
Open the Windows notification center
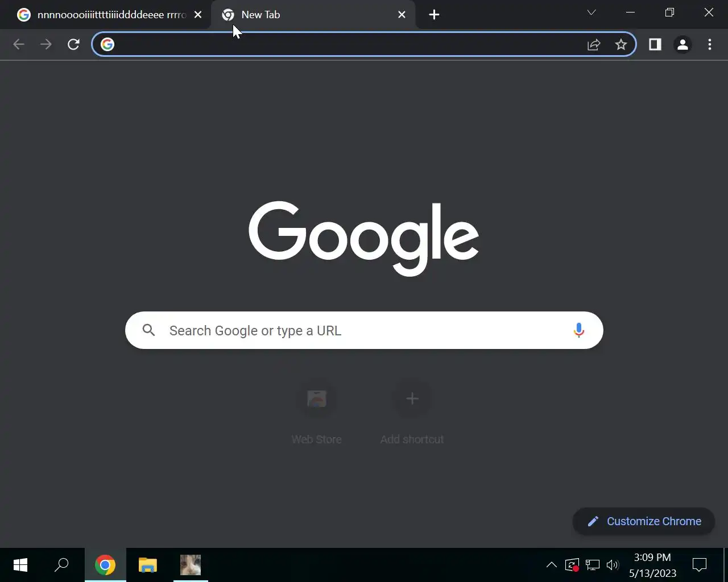click(700, 565)
